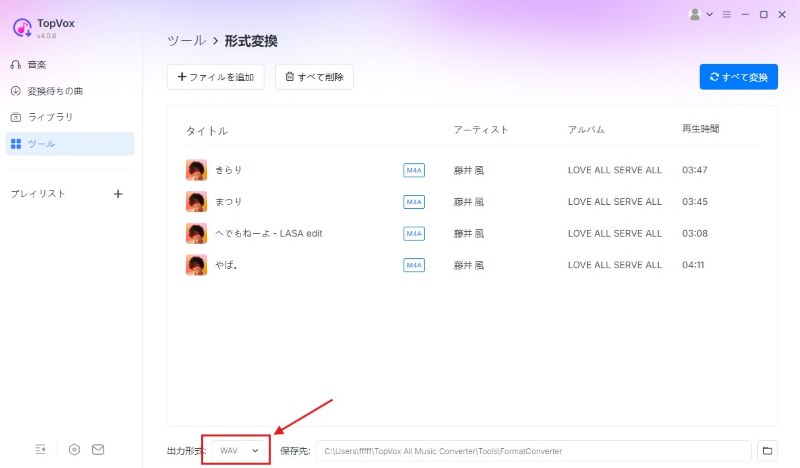Maximize the TopVox window
Viewport: 800px width, 468px height.
763,15
